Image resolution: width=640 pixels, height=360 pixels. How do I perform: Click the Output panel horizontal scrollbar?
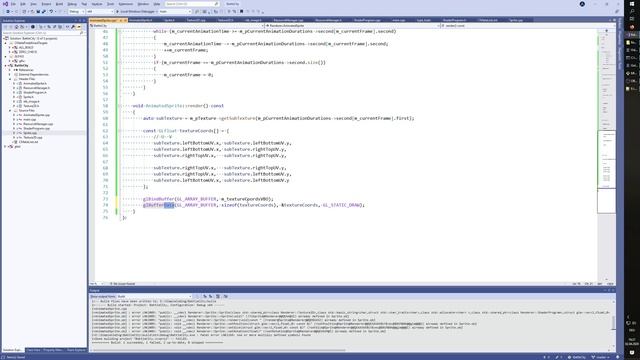click(218, 350)
